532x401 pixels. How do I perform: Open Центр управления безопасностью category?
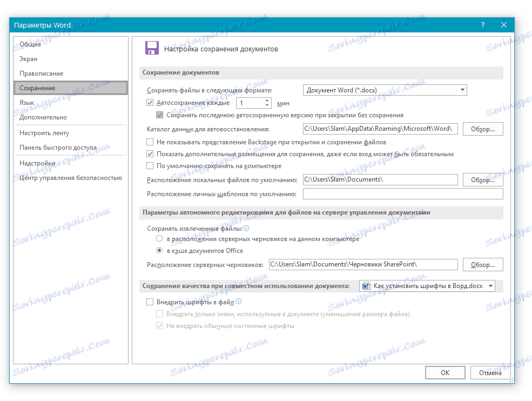[x=71, y=178]
